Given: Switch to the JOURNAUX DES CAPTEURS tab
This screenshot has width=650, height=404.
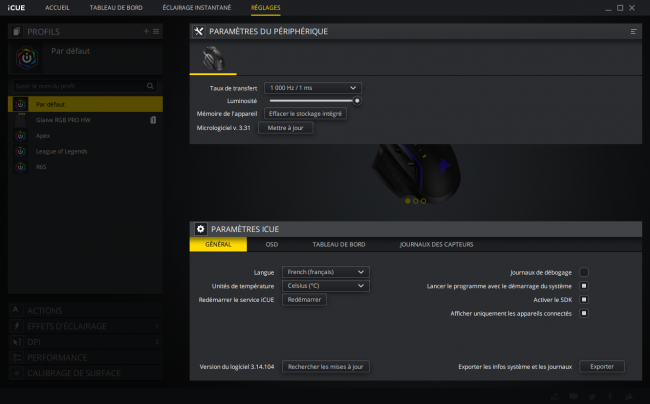Looking at the screenshot, I should click(x=436, y=244).
